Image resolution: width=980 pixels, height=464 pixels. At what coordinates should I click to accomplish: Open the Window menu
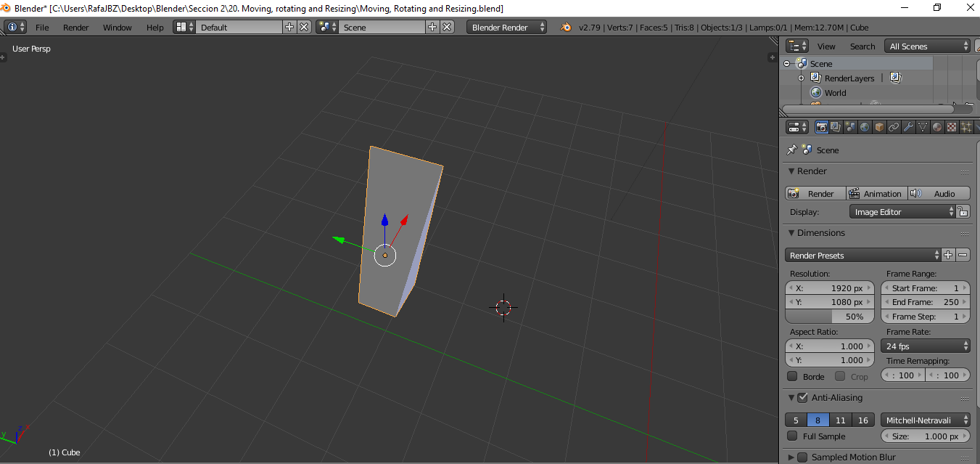pos(117,27)
